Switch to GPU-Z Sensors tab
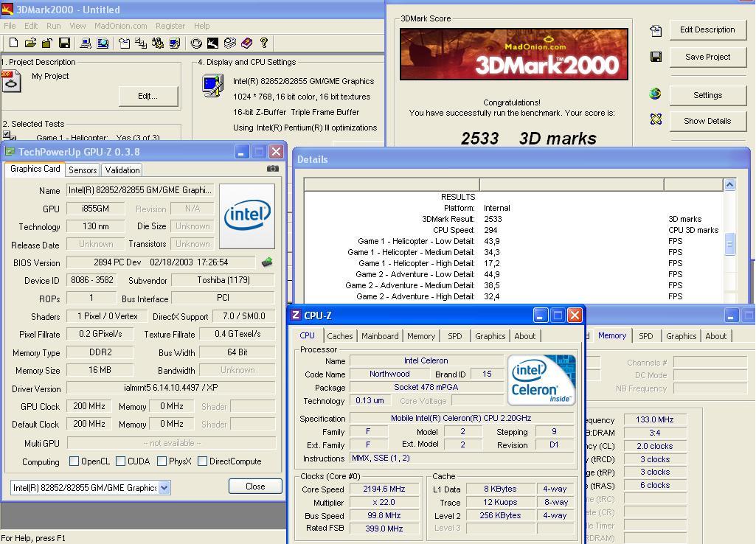Screen dimensions: 756x544 tap(83, 170)
